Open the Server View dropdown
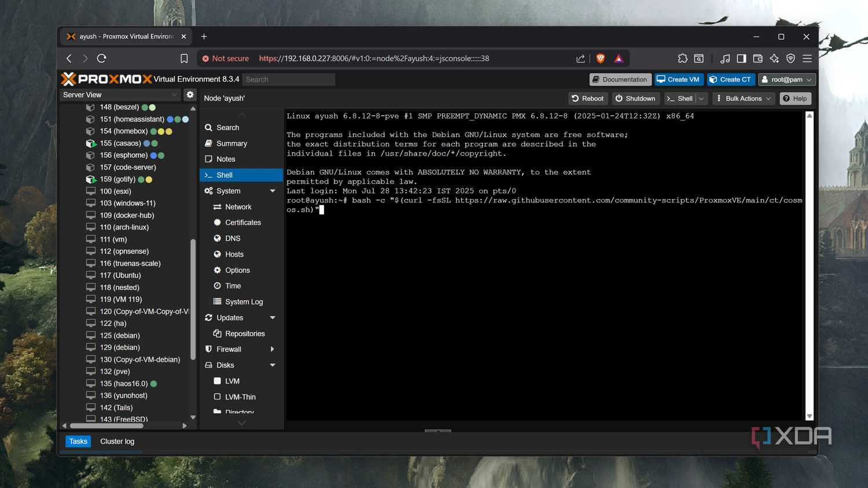 120,95
